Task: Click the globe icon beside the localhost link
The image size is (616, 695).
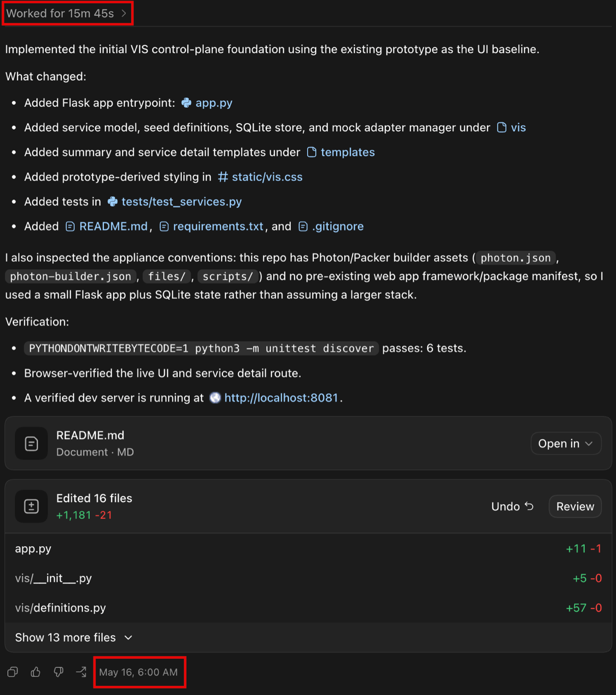Action: [x=215, y=398]
